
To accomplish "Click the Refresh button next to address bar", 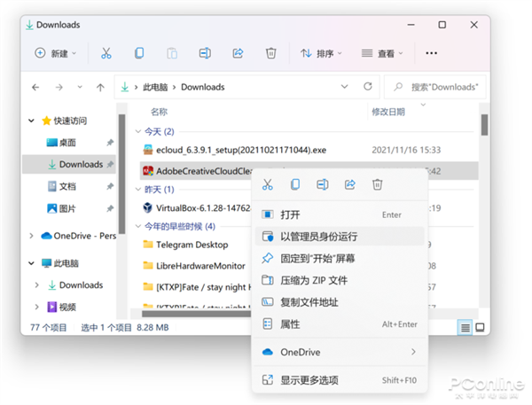I will [368, 87].
